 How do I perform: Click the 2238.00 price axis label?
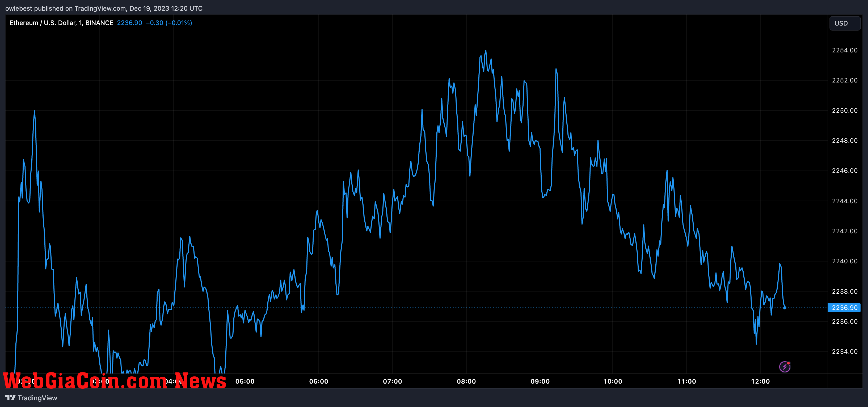[x=845, y=291]
